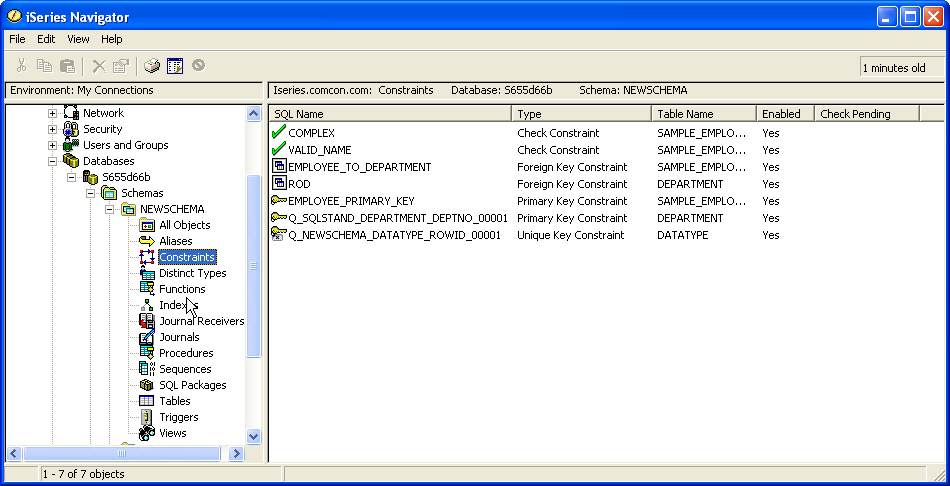Select the Indexes tree item
950x486 pixels.
pos(178,305)
